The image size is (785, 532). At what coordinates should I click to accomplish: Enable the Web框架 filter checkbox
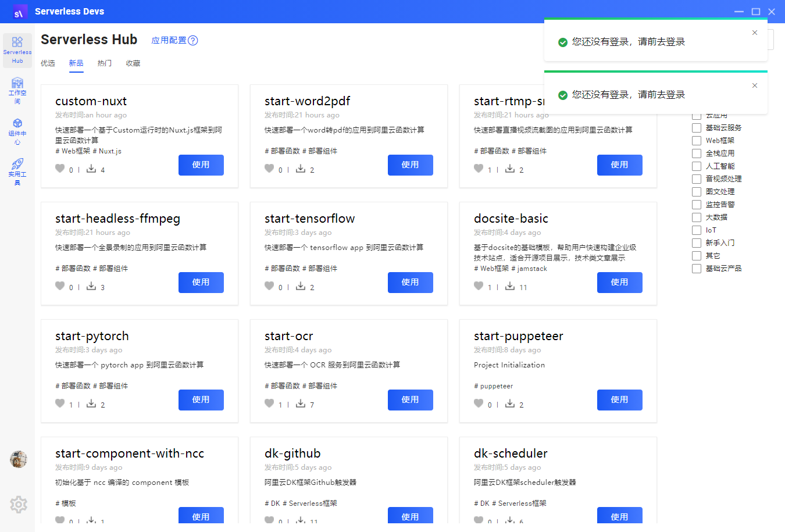pos(696,140)
